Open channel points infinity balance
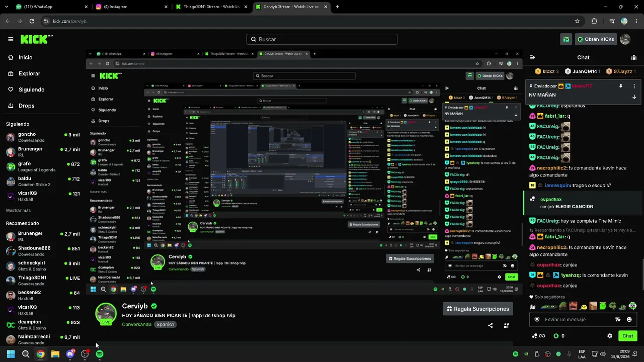The width and height of the screenshot is (644, 362). pos(538,336)
